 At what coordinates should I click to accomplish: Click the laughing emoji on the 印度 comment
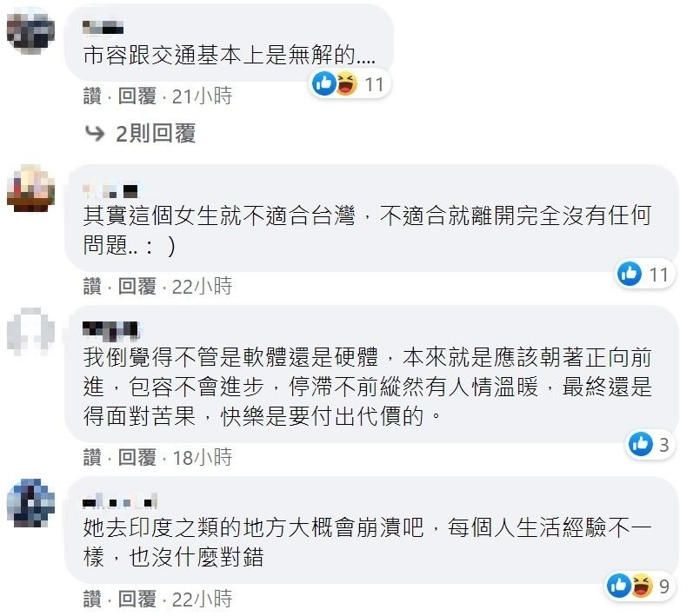tap(640, 586)
